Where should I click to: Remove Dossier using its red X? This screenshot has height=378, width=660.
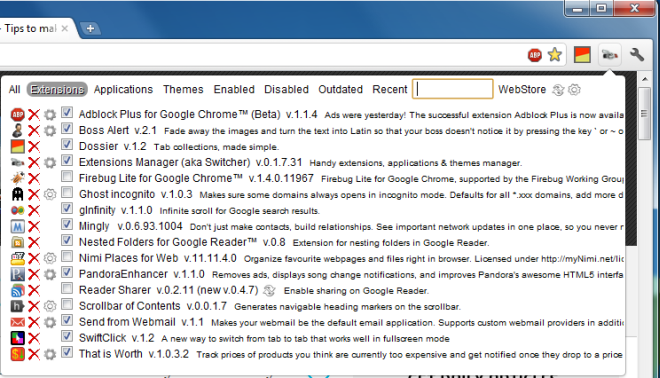[x=34, y=146]
